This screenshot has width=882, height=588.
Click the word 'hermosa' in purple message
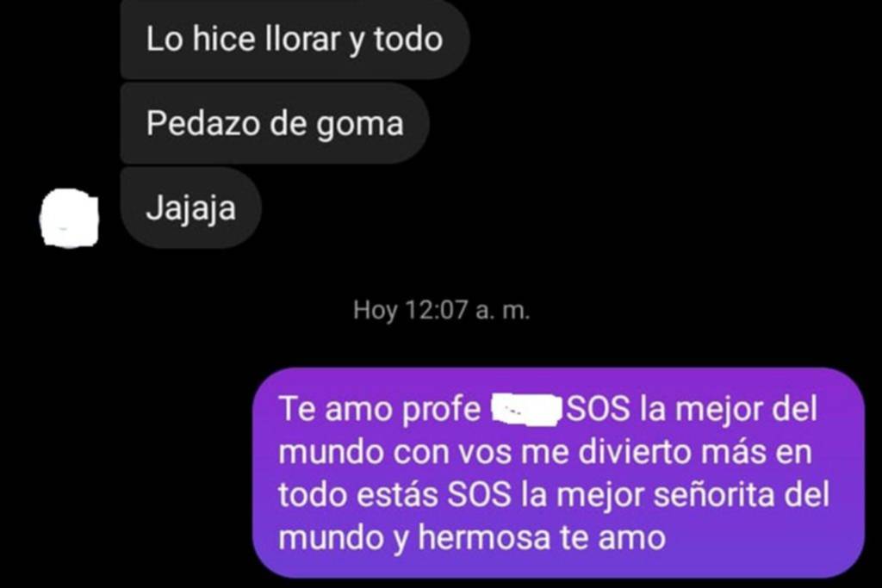[x=484, y=537]
